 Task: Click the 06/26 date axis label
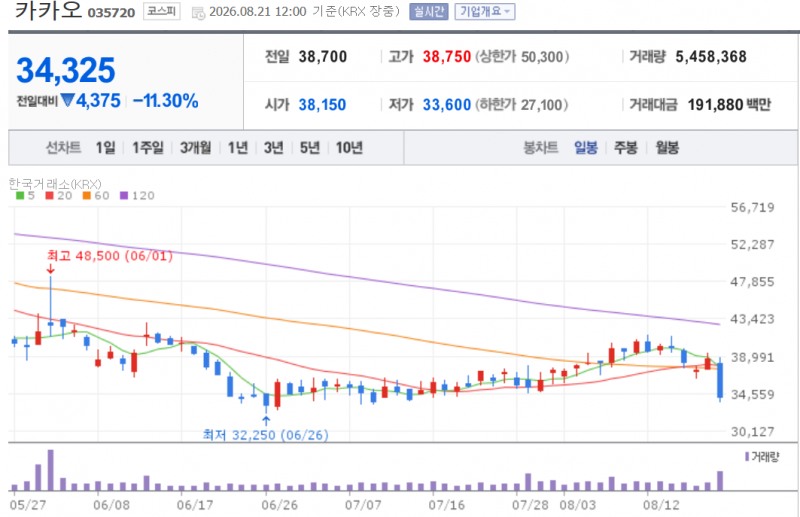point(280,505)
